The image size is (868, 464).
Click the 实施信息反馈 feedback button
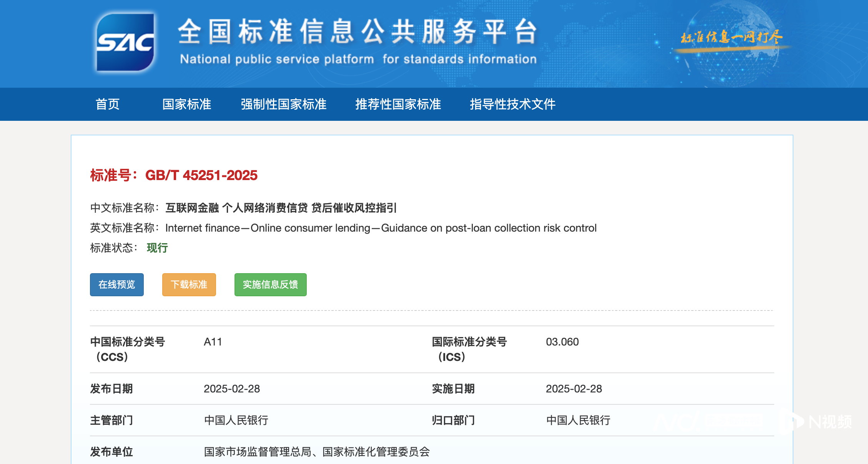click(x=270, y=285)
